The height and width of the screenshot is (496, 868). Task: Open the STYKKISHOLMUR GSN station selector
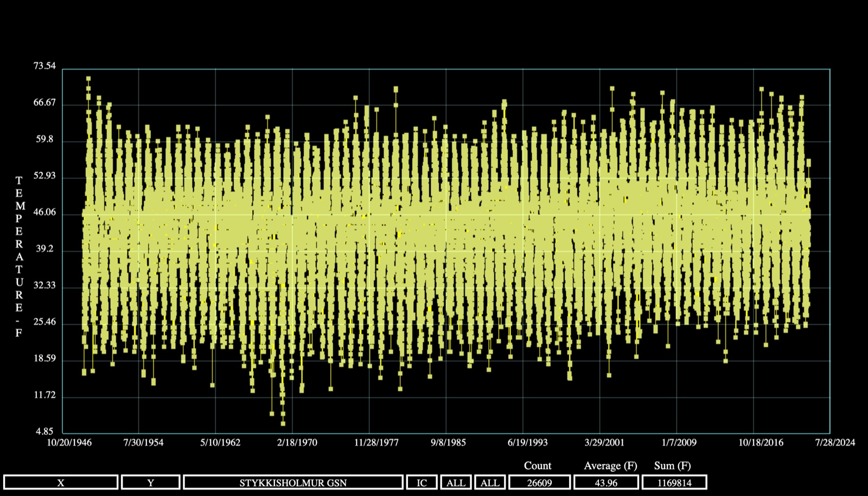[x=293, y=482]
